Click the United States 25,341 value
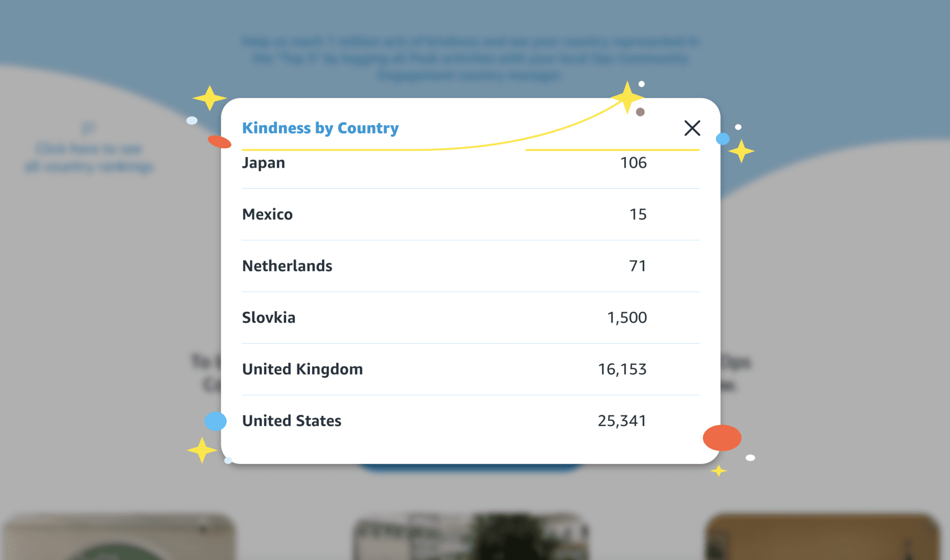The image size is (950, 560). (622, 421)
